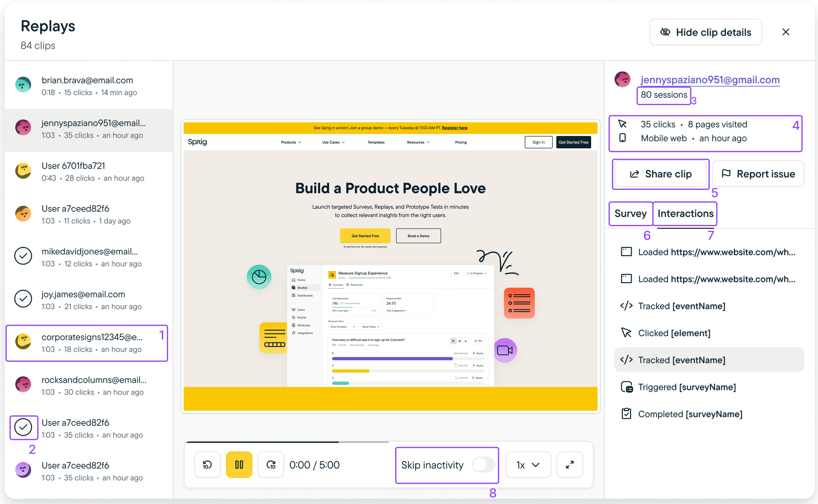The width and height of the screenshot is (818, 504).
Task: Click the purple avatar in the last clip row
Action: pos(23,470)
